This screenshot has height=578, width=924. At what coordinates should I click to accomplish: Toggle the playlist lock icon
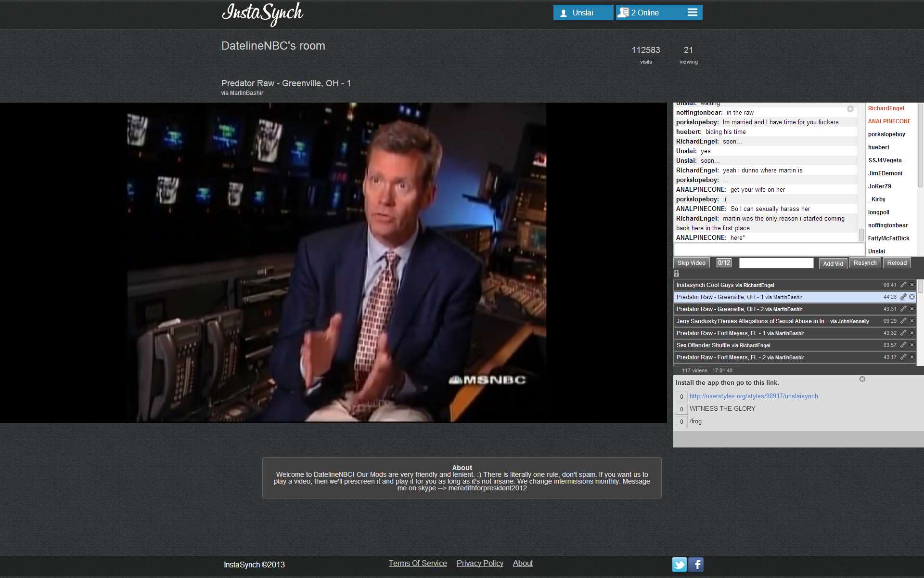(676, 274)
